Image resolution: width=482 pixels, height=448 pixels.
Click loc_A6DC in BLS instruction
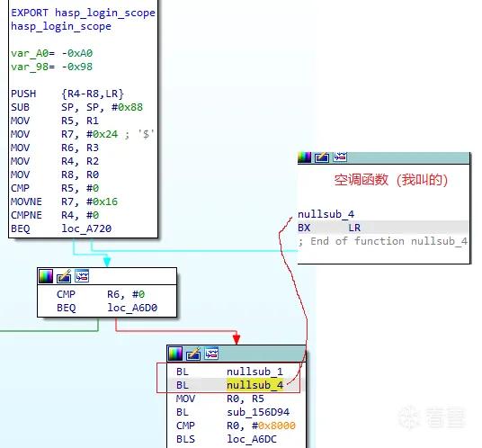coord(252,439)
